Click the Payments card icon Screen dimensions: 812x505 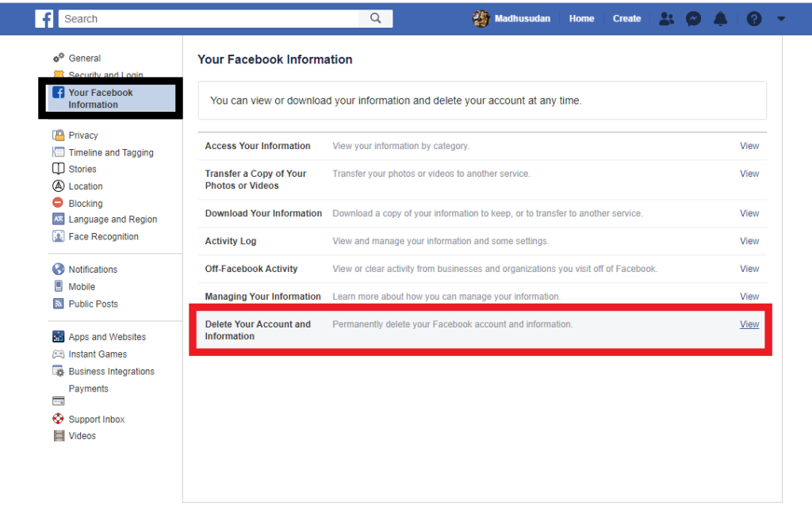59,401
